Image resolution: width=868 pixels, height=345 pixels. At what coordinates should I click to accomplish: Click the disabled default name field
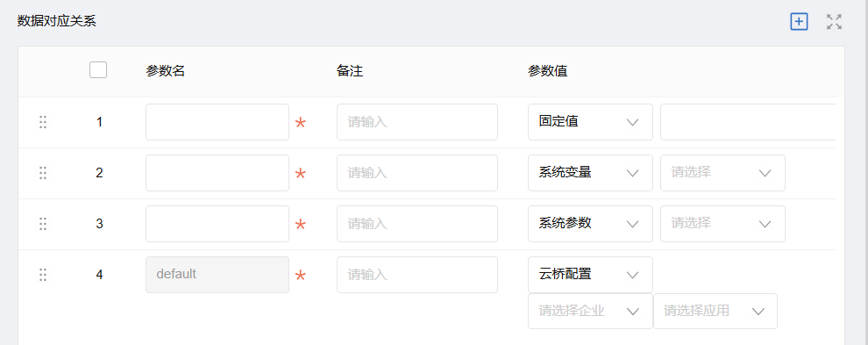click(217, 275)
